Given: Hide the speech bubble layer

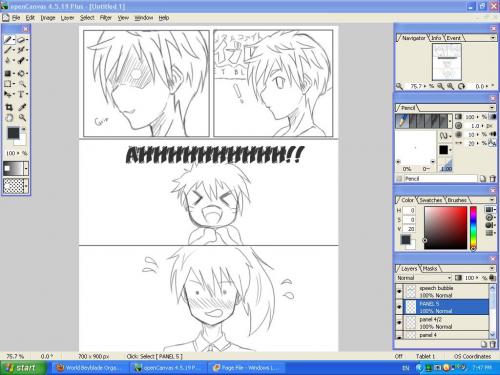Looking at the screenshot, I should 399,292.
